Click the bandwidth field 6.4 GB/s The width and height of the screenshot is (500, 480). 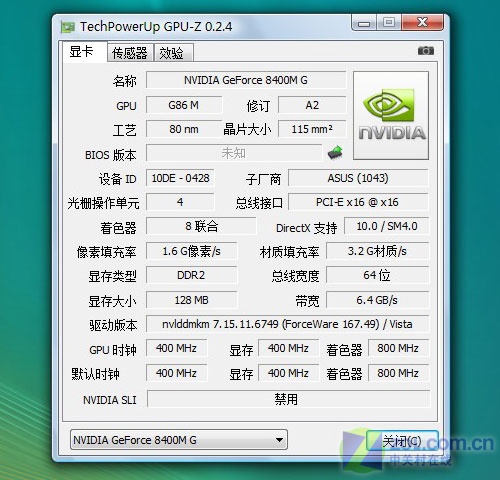(x=377, y=300)
